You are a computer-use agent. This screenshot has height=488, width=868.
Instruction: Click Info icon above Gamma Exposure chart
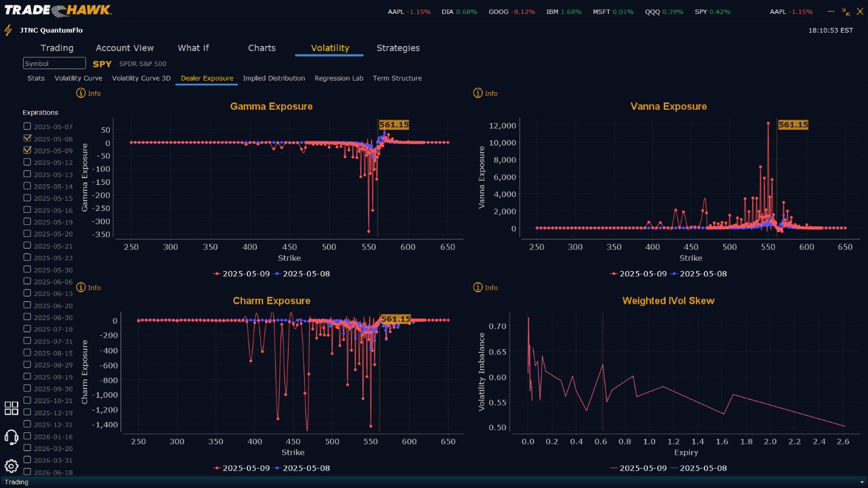pos(80,93)
